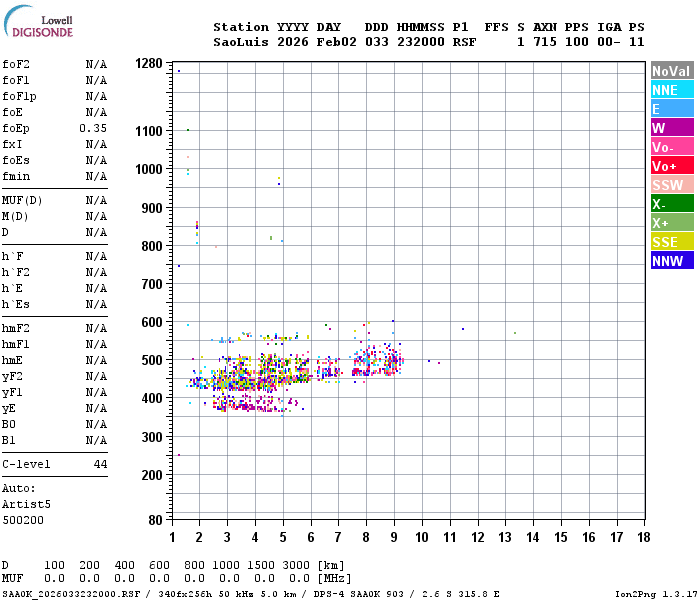The height and width of the screenshot is (600, 700).
Task: Click the Artist5 auto-scaling label
Action: tap(26, 504)
